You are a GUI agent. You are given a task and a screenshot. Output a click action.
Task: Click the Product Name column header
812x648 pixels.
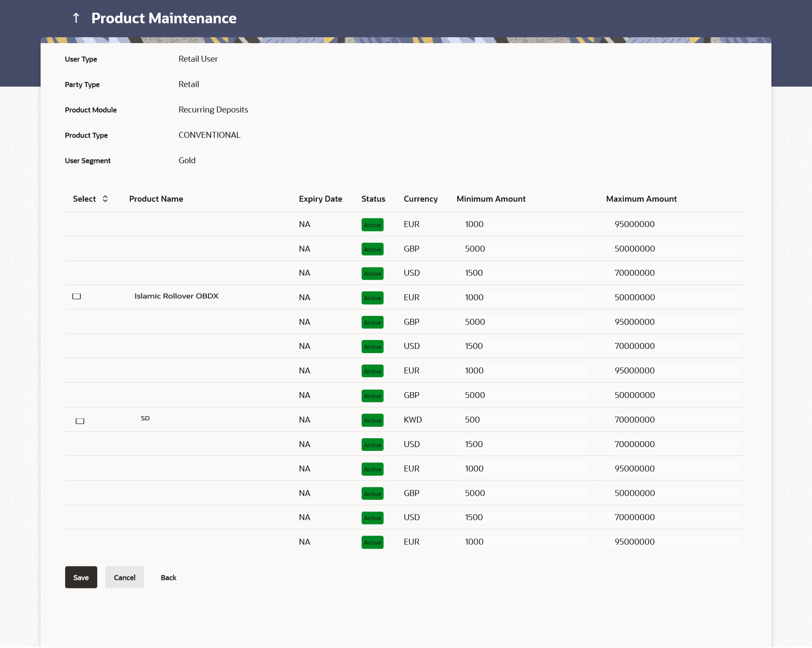point(156,199)
